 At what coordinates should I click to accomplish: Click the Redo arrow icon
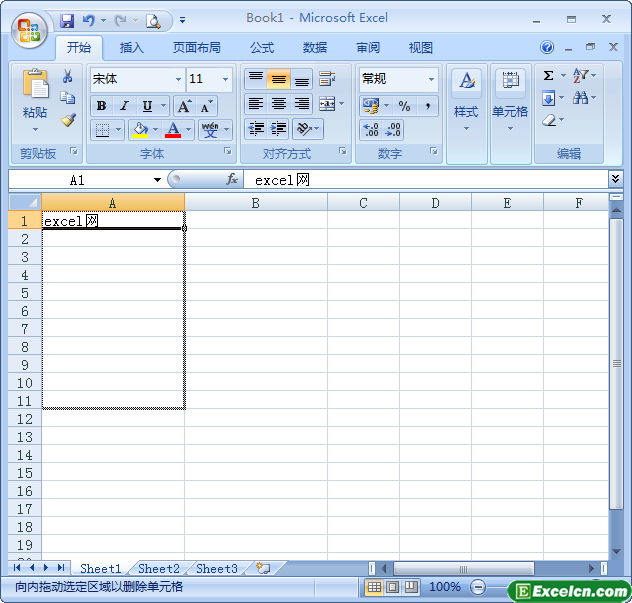[121, 20]
